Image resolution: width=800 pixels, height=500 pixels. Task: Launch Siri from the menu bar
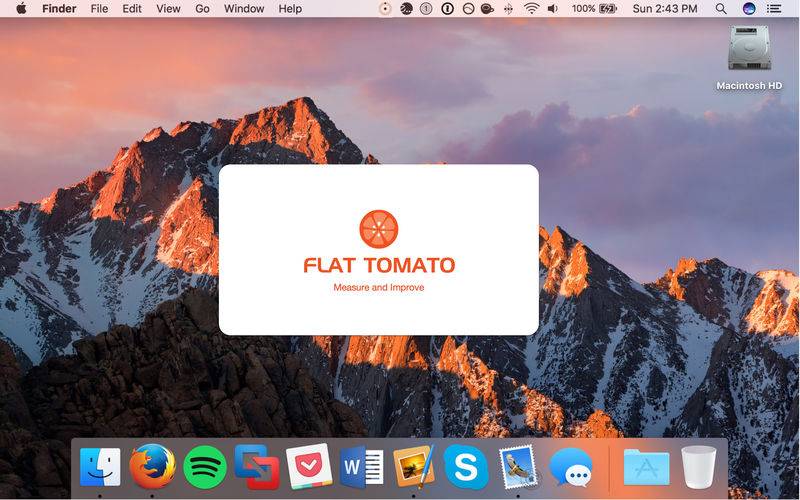[748, 9]
